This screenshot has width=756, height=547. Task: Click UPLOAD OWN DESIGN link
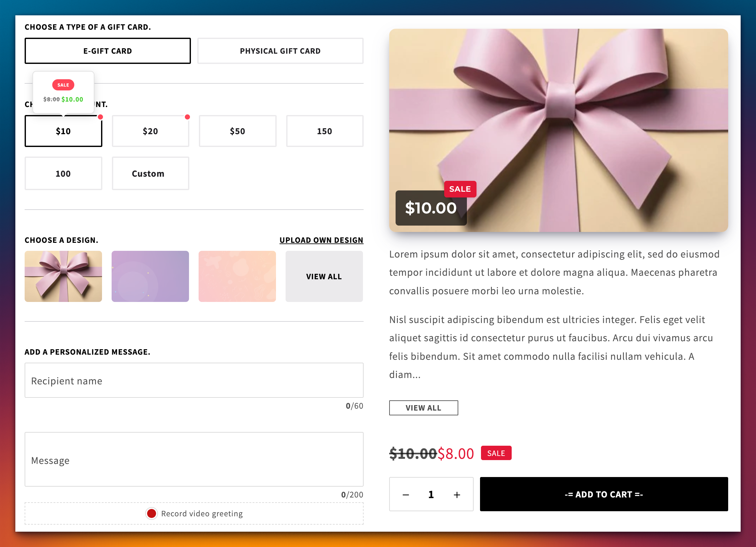pyautogui.click(x=321, y=240)
